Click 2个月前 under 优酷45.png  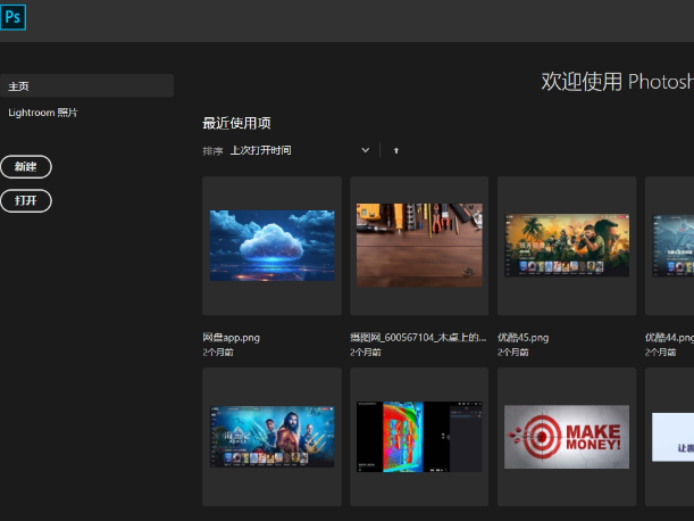pos(513,352)
